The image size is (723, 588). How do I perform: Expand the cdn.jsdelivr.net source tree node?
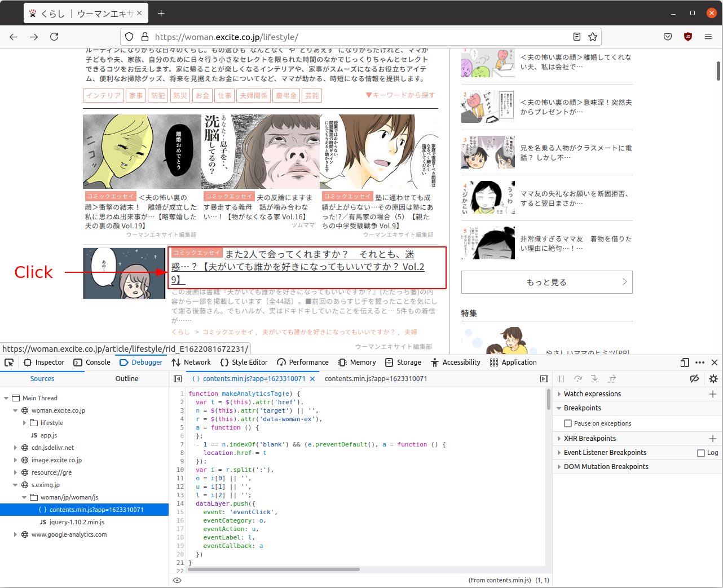click(x=15, y=448)
